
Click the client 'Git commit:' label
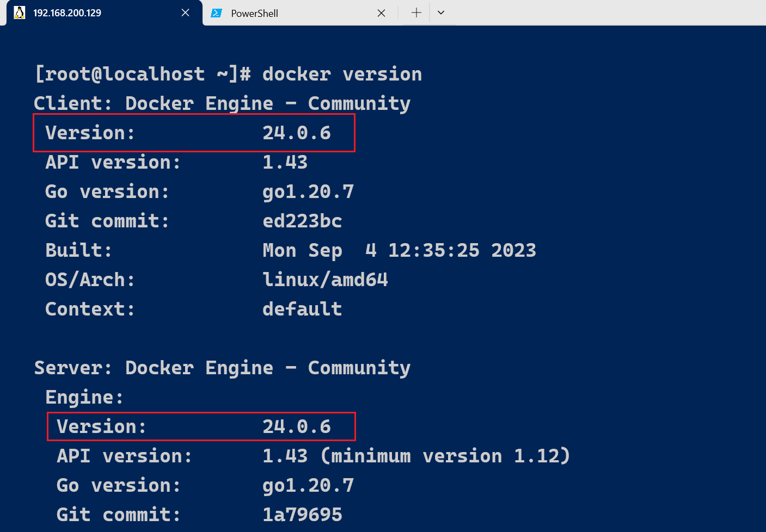pyautogui.click(x=107, y=221)
